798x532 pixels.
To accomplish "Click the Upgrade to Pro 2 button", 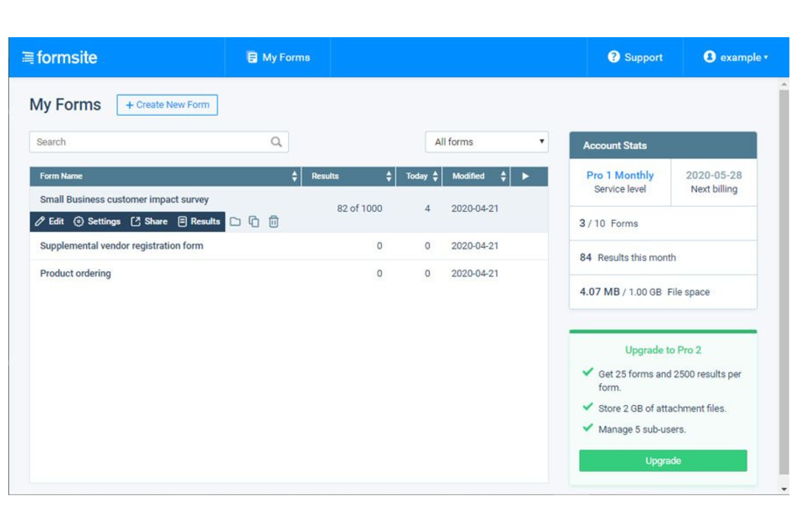I will pos(663,460).
